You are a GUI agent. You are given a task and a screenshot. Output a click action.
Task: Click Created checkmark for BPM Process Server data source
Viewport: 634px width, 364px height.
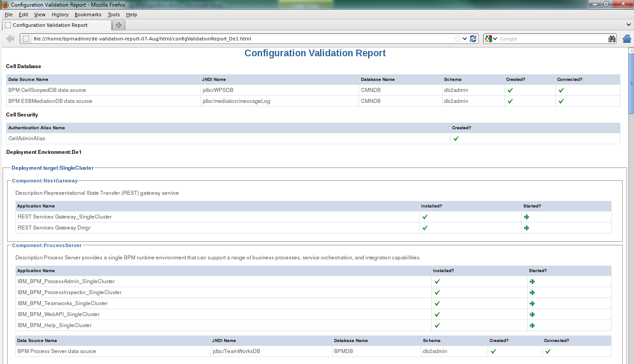point(493,351)
